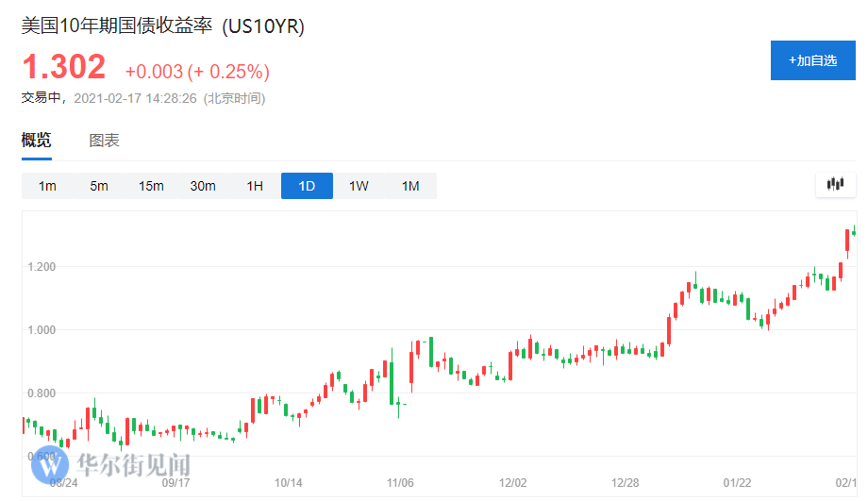
Task: Select the 15m chart interval
Action: tap(151, 186)
